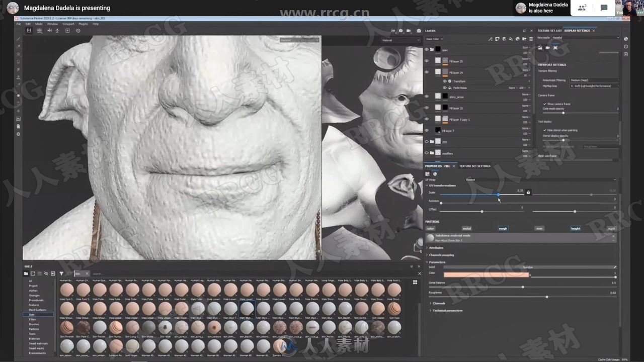The height and width of the screenshot is (362, 644).
Task: Select the height channel button
Action: click(x=576, y=228)
